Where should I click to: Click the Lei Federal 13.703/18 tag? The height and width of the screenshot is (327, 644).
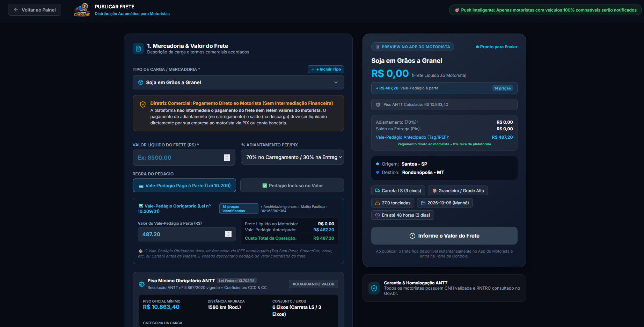pos(237,281)
